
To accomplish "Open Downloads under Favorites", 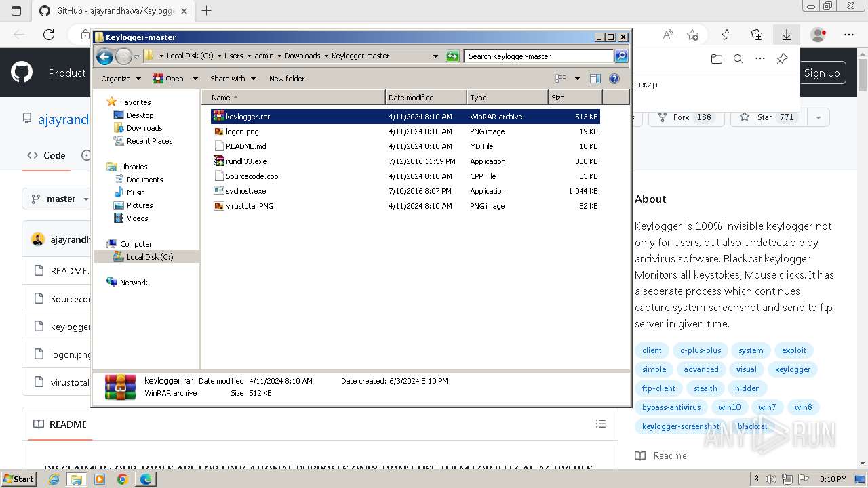I will (x=144, y=128).
